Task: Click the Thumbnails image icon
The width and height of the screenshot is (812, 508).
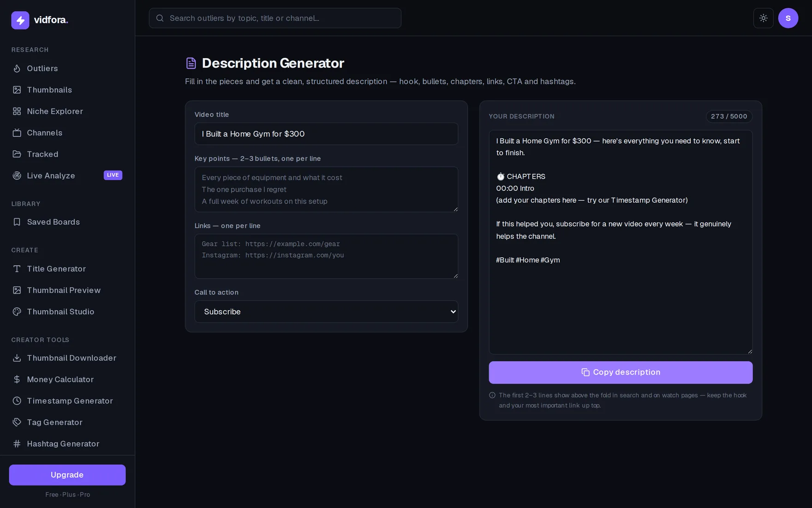Action: 17,90
